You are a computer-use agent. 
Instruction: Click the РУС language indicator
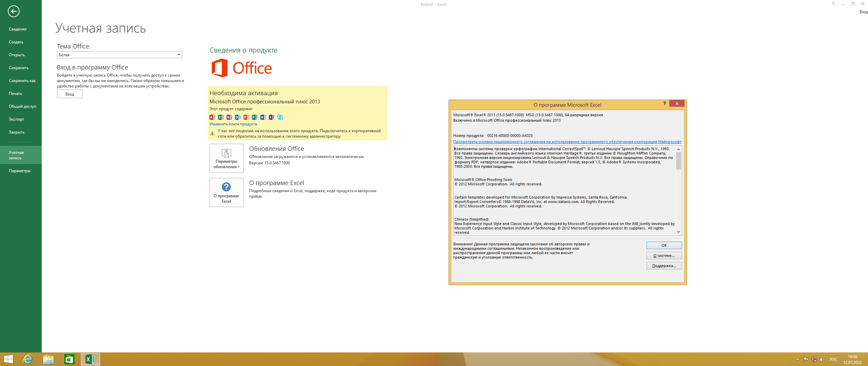click(833, 360)
